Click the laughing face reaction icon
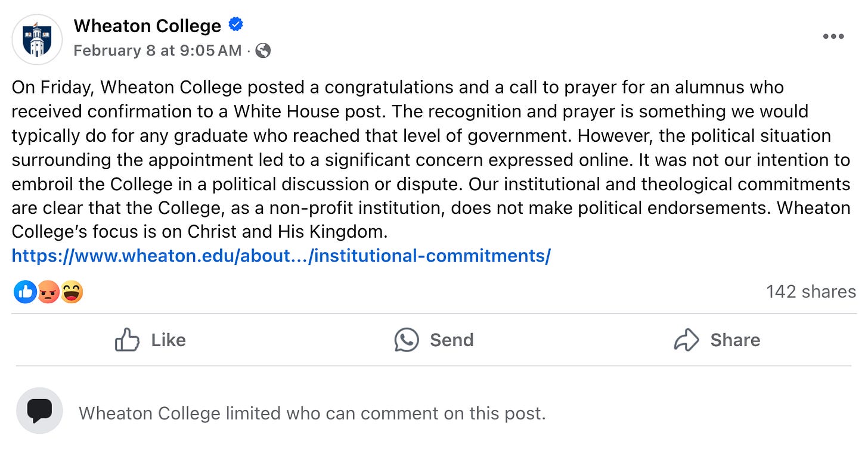The width and height of the screenshot is (868, 451). [x=72, y=292]
